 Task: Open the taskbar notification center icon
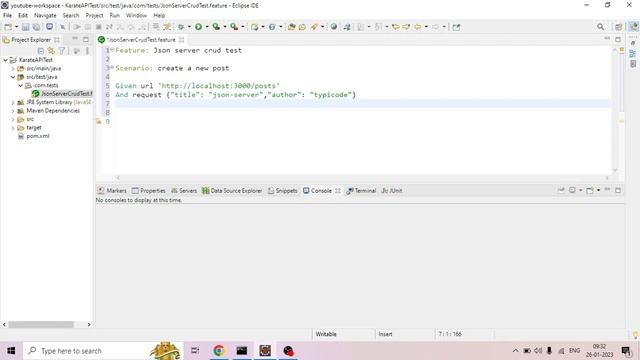(x=626, y=351)
